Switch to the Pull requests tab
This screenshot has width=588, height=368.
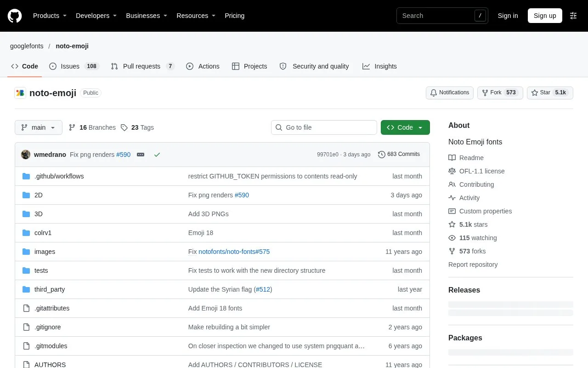(x=143, y=66)
